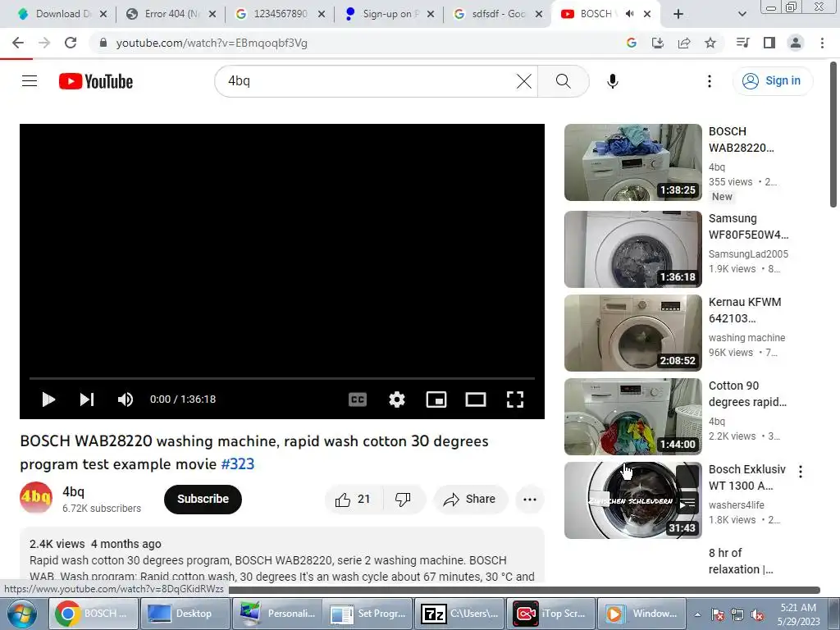Mute the video player volume
This screenshot has height=630, width=840.
[126, 399]
